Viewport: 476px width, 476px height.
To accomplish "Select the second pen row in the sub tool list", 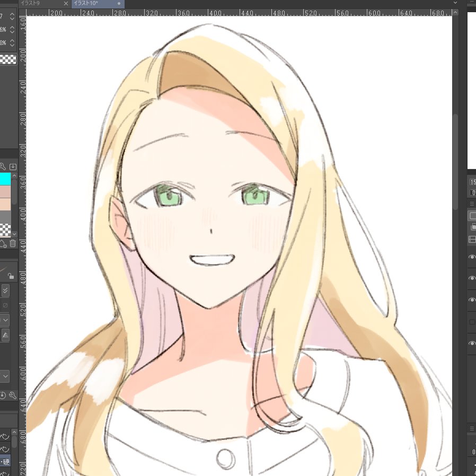I will 5,449.
